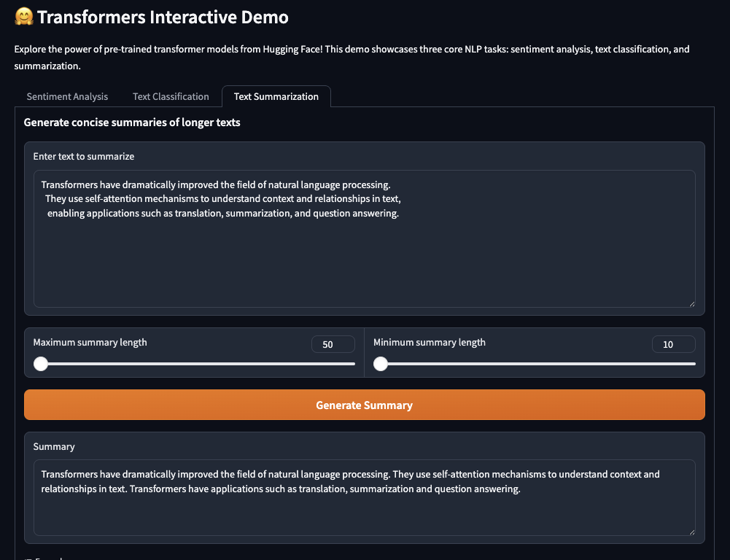This screenshot has height=560, width=730.
Task: Click the Maximum summary length value box showing 50
Action: pyautogui.click(x=333, y=344)
